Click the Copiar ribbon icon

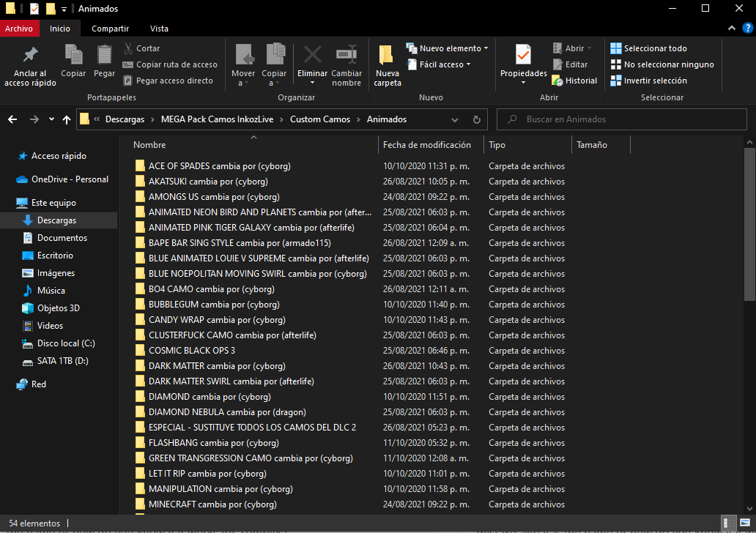(x=73, y=54)
